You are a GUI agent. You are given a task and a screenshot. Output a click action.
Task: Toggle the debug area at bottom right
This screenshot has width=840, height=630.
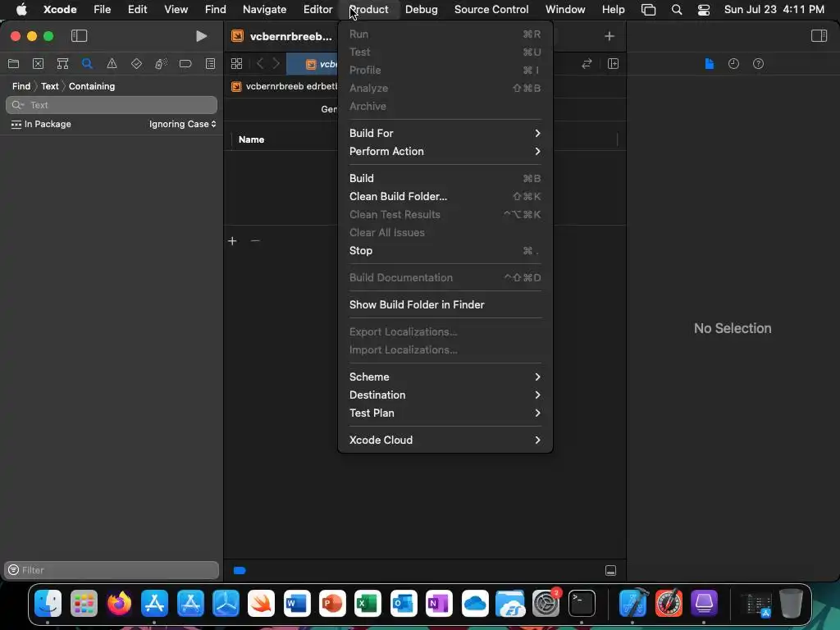(610, 571)
